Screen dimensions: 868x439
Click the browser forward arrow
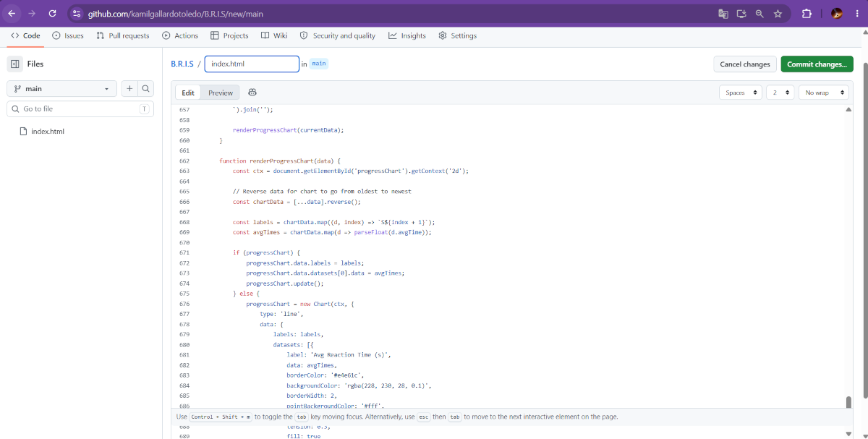[x=31, y=13]
